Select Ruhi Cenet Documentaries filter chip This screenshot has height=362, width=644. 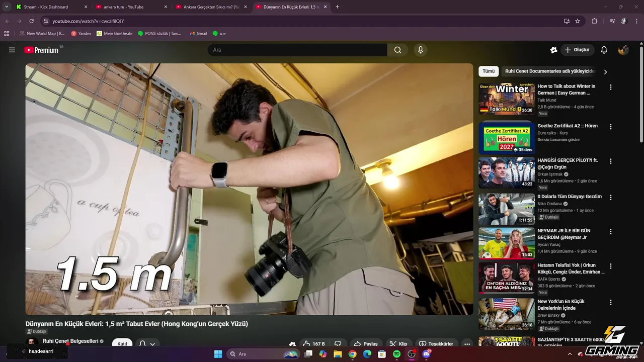549,71
